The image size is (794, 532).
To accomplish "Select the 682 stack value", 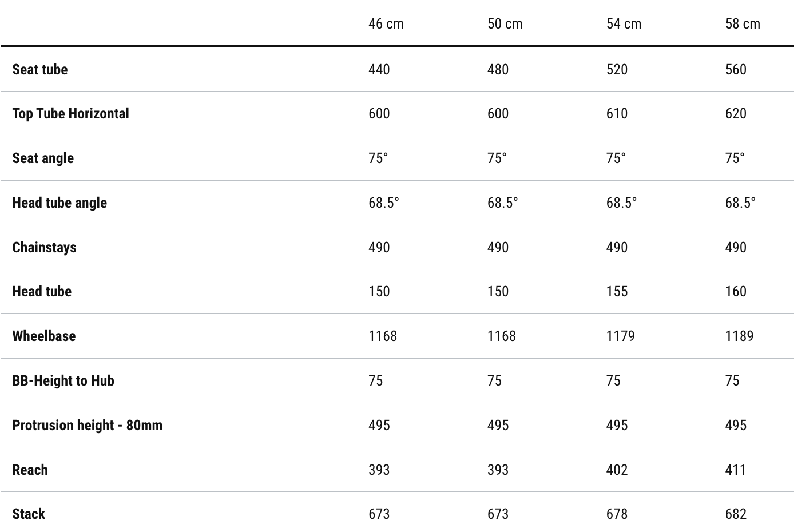I will [736, 514].
